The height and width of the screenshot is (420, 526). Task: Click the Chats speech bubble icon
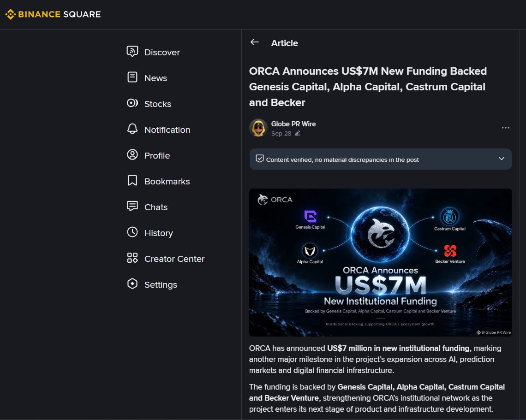tap(132, 207)
